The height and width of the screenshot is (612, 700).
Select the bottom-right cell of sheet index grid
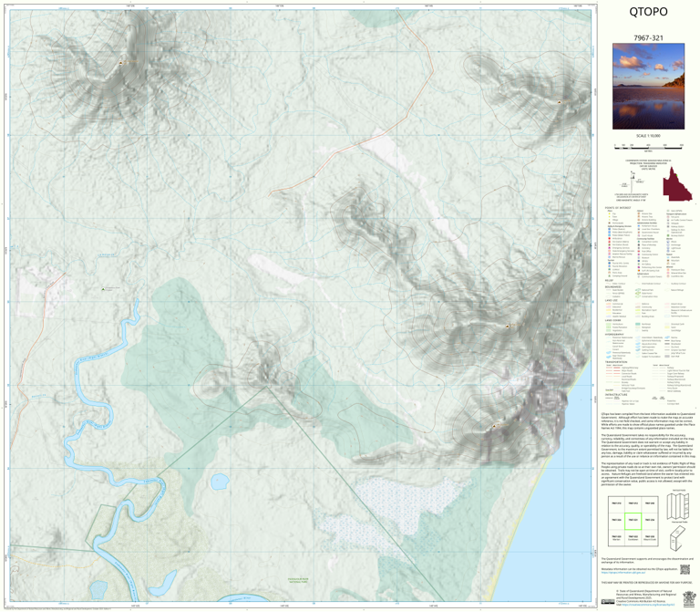650,538
